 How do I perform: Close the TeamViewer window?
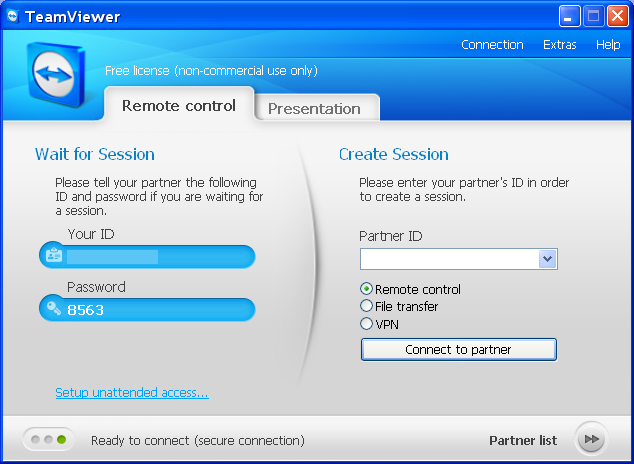(x=617, y=16)
